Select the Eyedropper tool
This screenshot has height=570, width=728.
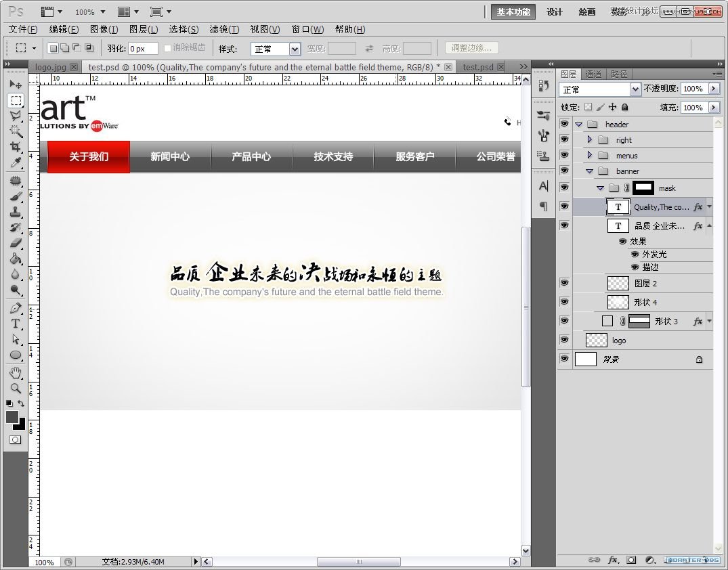(16, 162)
